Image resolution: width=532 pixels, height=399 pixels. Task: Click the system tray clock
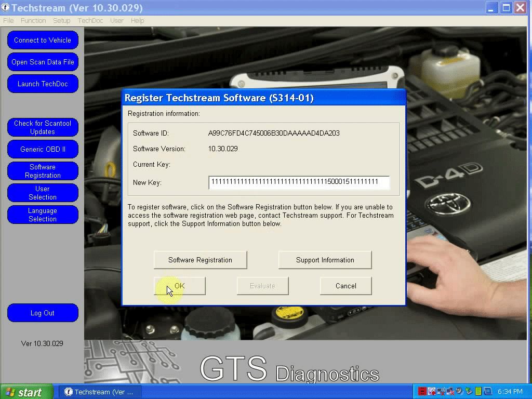510,392
